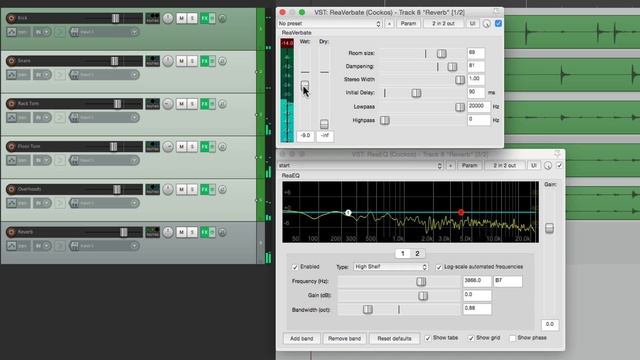Solo the Snare track
The height and width of the screenshot is (360, 640).
192,61
